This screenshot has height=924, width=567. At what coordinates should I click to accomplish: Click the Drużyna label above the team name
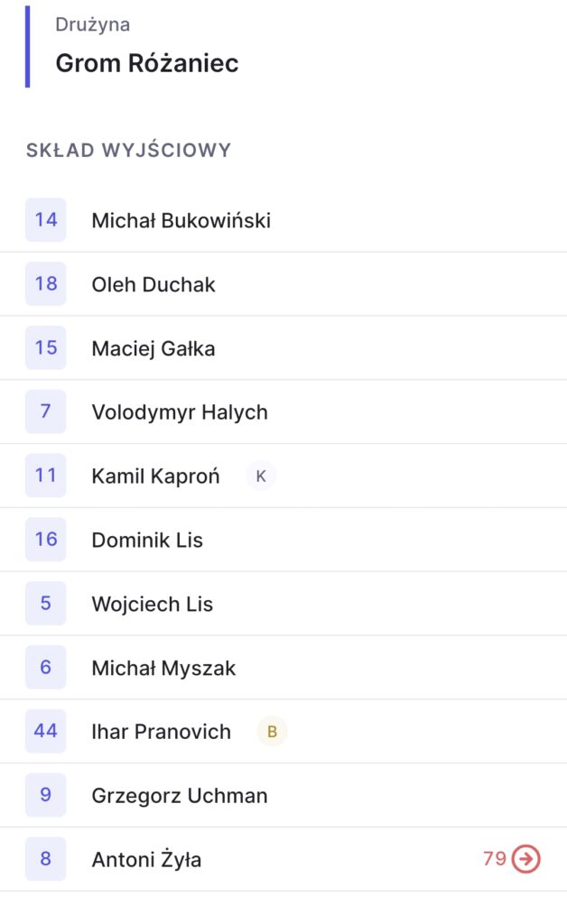(92, 24)
